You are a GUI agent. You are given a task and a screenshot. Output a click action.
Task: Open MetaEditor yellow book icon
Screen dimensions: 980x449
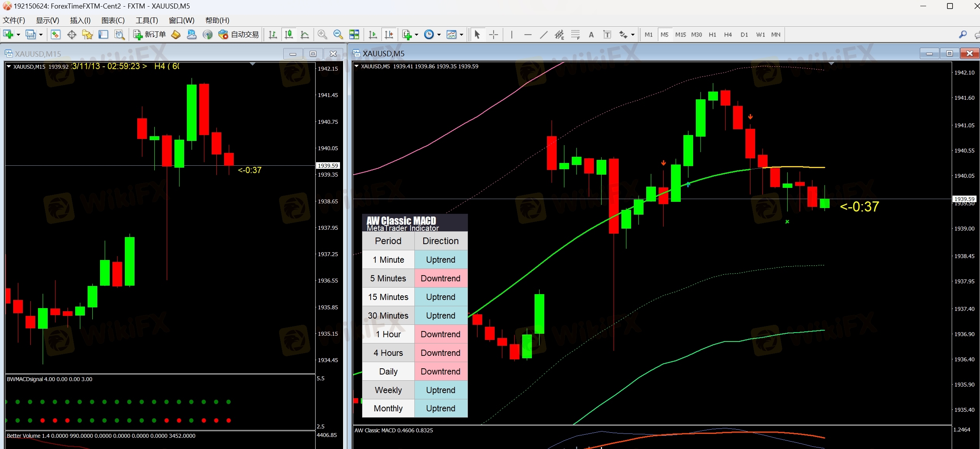coord(176,35)
